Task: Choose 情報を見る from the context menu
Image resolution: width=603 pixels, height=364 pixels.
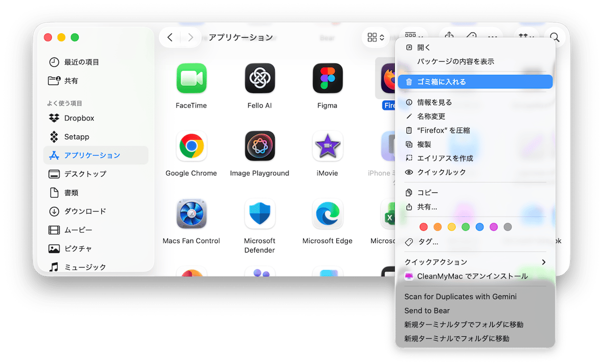Action: click(475, 102)
